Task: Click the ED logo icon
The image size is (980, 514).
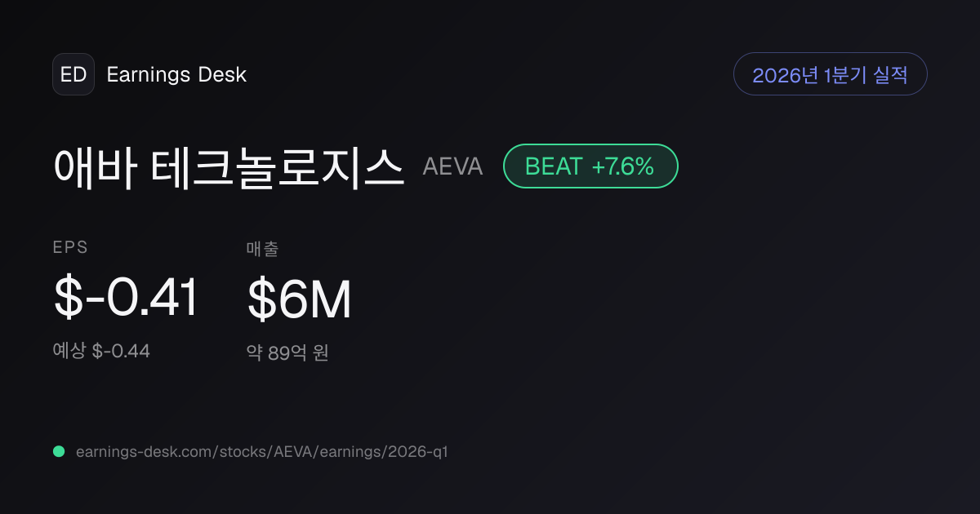Action: click(x=73, y=74)
